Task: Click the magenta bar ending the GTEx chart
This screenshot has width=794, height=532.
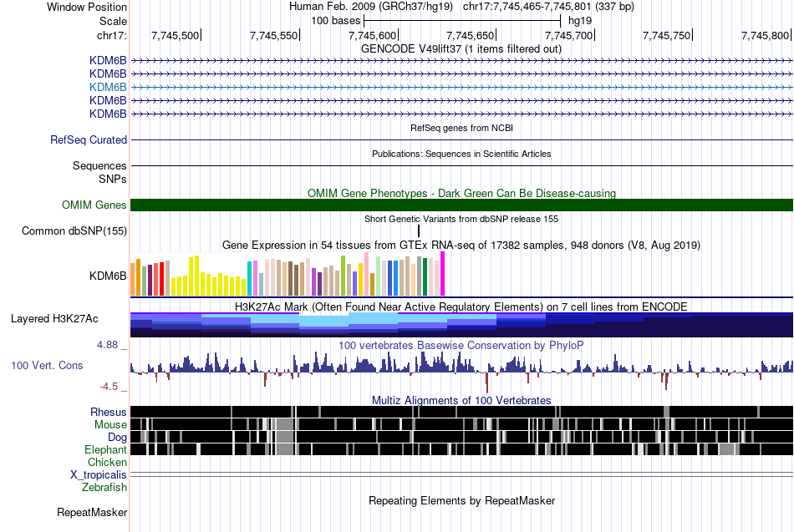Action: pos(443,274)
